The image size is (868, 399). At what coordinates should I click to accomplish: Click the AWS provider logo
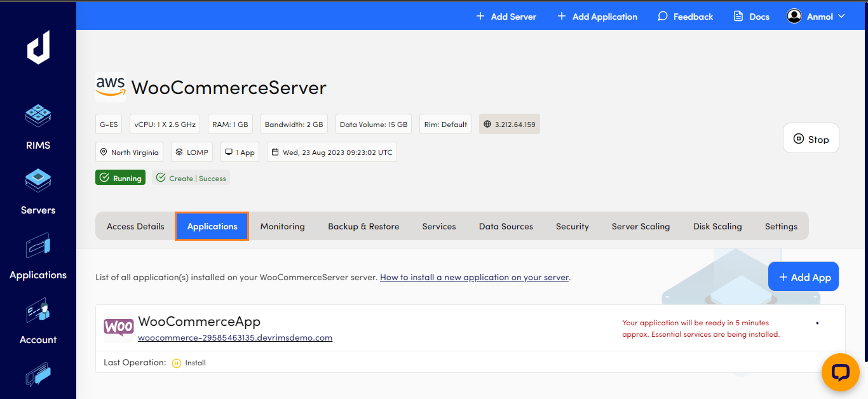click(111, 87)
